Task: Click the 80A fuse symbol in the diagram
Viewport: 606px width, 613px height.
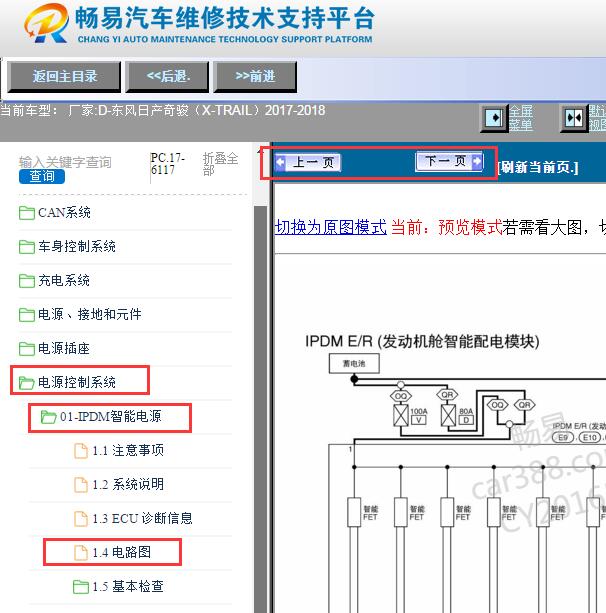Action: [x=448, y=415]
